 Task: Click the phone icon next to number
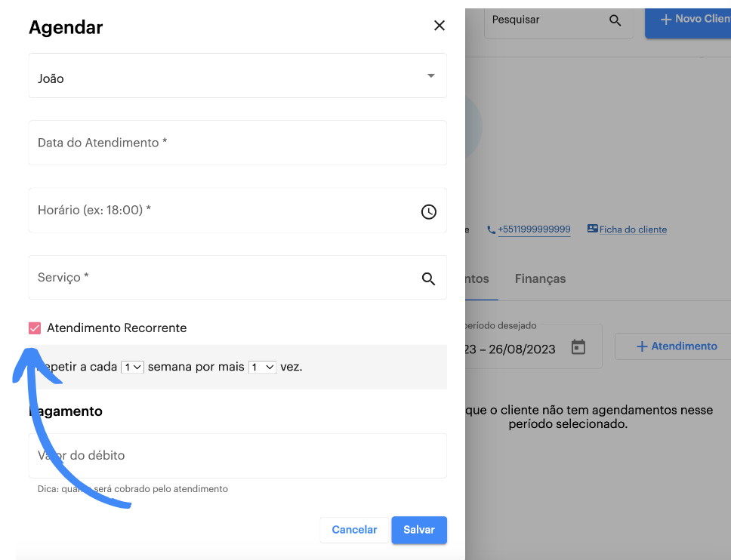pyautogui.click(x=491, y=229)
